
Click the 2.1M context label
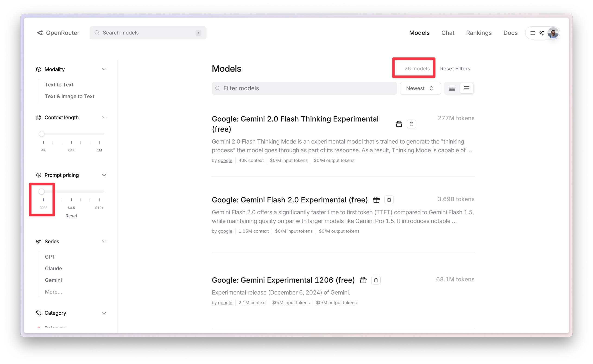click(x=252, y=303)
